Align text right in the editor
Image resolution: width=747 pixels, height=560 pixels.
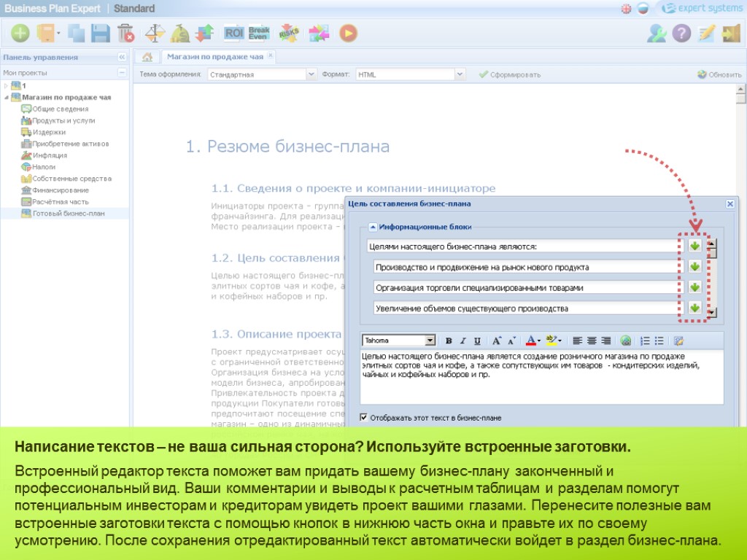[606, 341]
